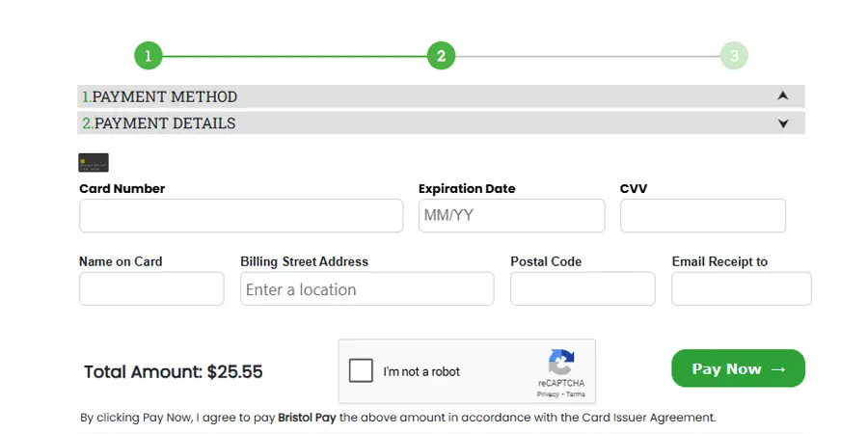
Task: Focus the Email Receipt to field
Action: [742, 288]
